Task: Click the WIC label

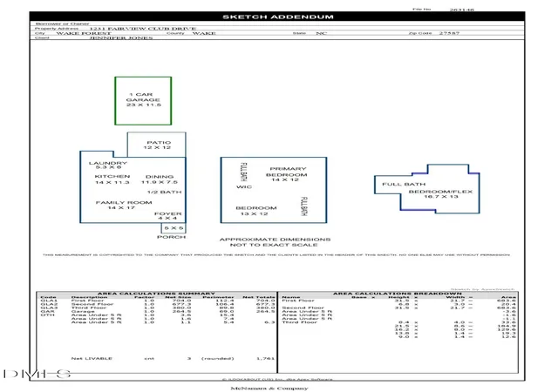Action: pos(244,186)
